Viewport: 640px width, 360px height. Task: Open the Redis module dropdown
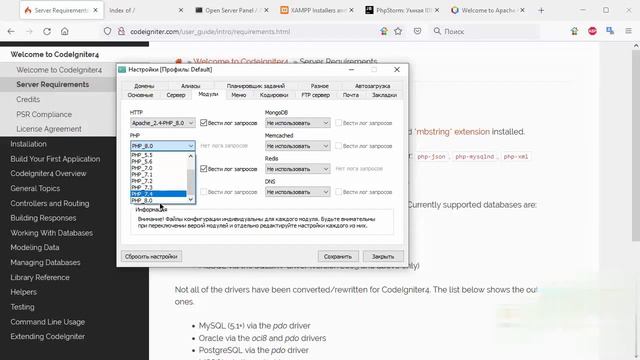(x=297, y=169)
